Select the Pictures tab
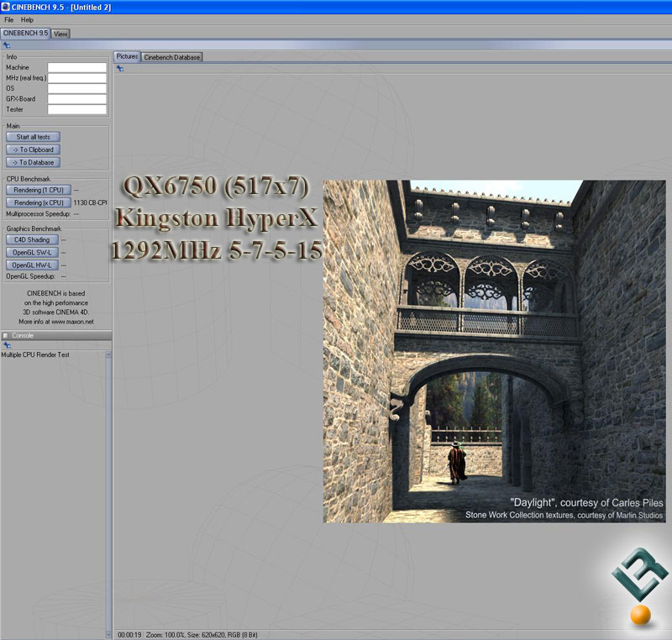The height and width of the screenshot is (640, 672). [x=127, y=56]
